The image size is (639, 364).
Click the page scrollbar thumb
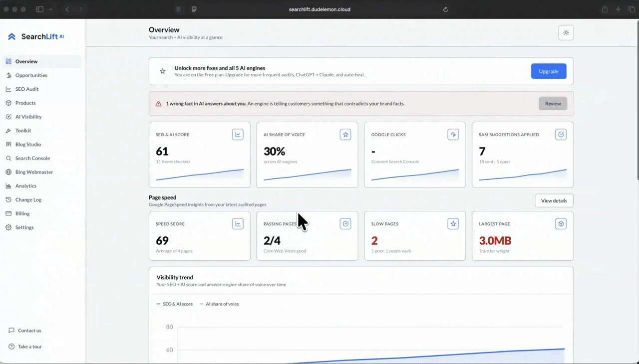(x=637, y=100)
